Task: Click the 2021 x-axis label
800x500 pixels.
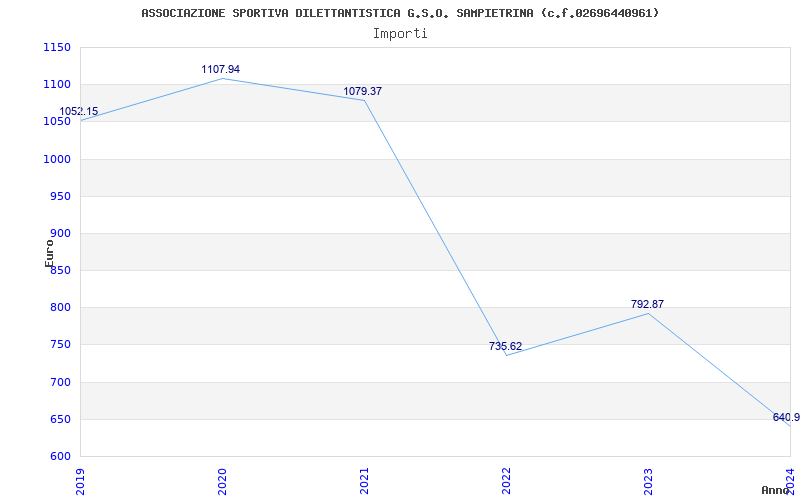Action: click(x=364, y=481)
